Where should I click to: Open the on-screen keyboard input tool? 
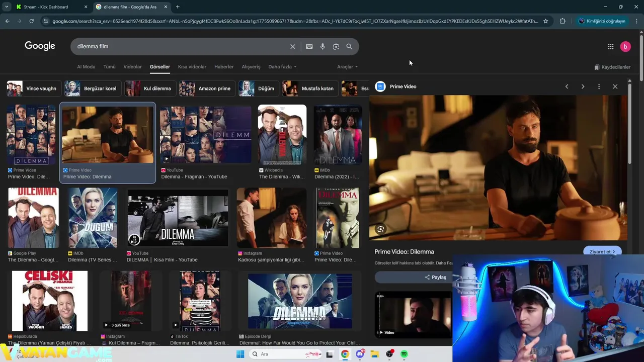tap(309, 46)
